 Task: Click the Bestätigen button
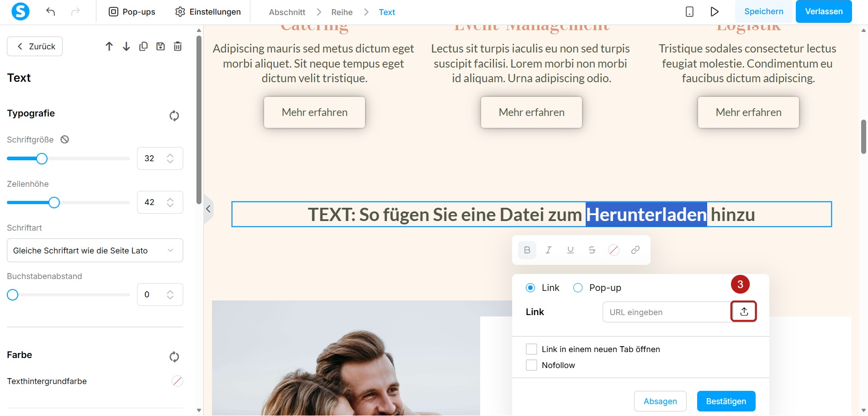click(726, 401)
